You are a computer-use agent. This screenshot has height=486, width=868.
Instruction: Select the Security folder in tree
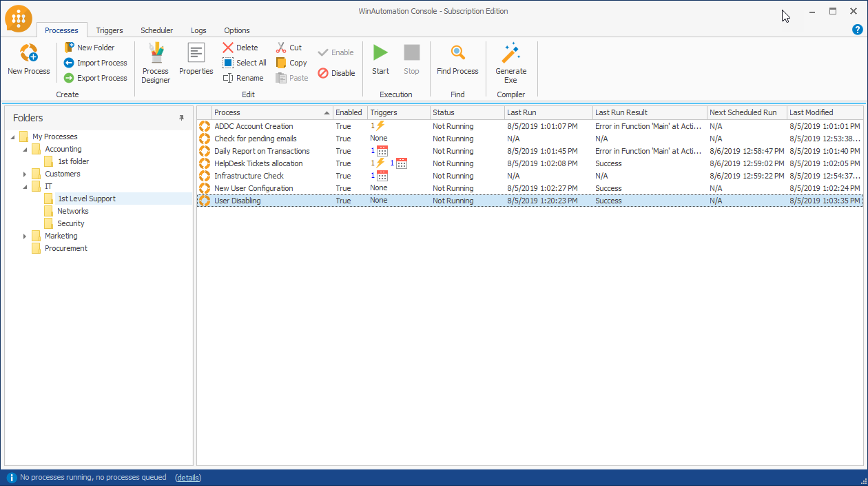pyautogui.click(x=70, y=223)
